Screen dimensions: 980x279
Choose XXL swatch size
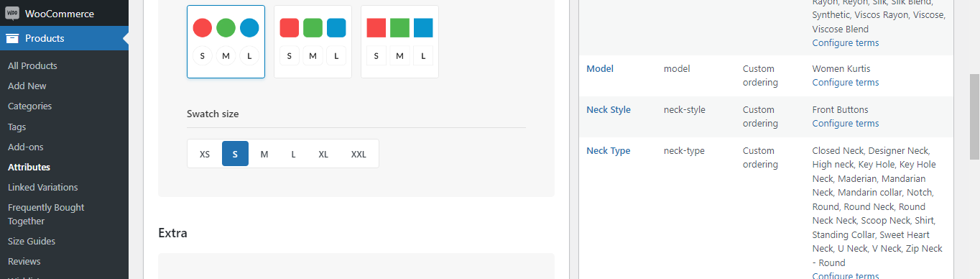pos(359,154)
